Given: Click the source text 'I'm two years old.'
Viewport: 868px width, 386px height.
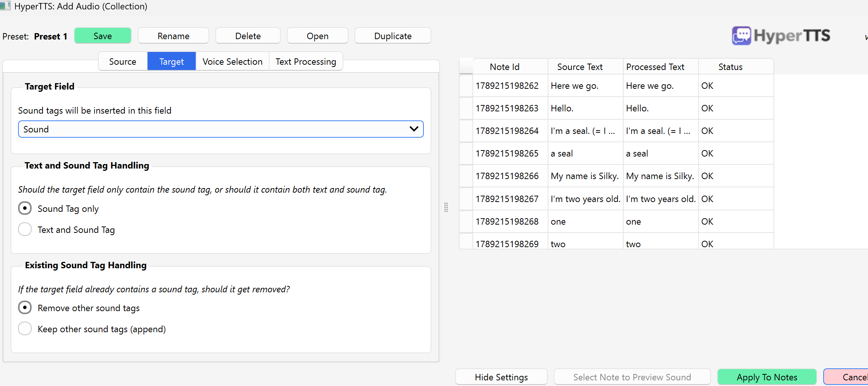Looking at the screenshot, I should [x=586, y=199].
